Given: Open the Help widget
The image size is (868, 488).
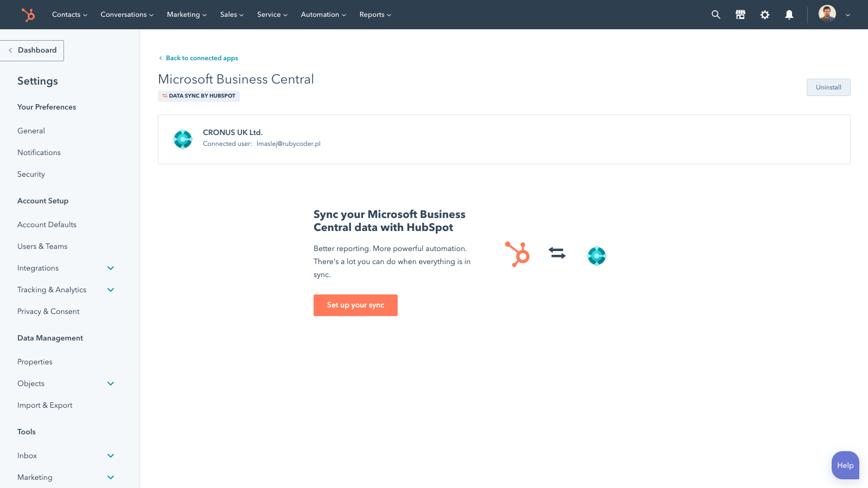Looking at the screenshot, I should tap(845, 465).
